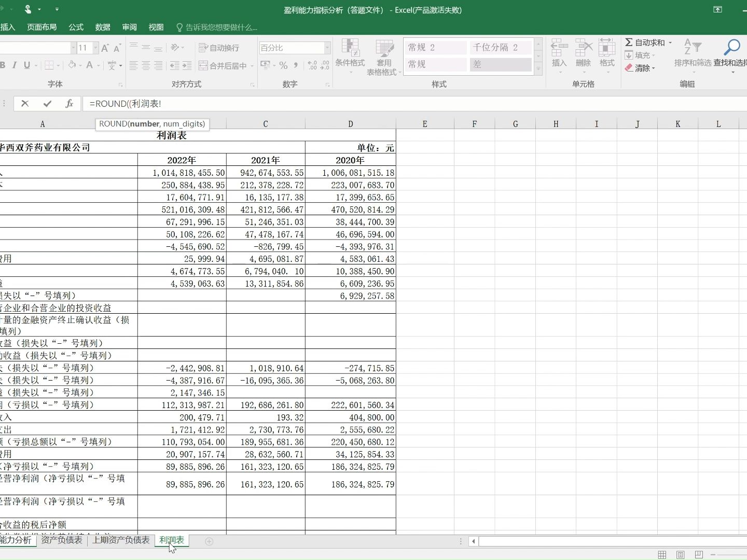Click the Top Align icon
Screen dimensions: 747x560
tap(134, 47)
